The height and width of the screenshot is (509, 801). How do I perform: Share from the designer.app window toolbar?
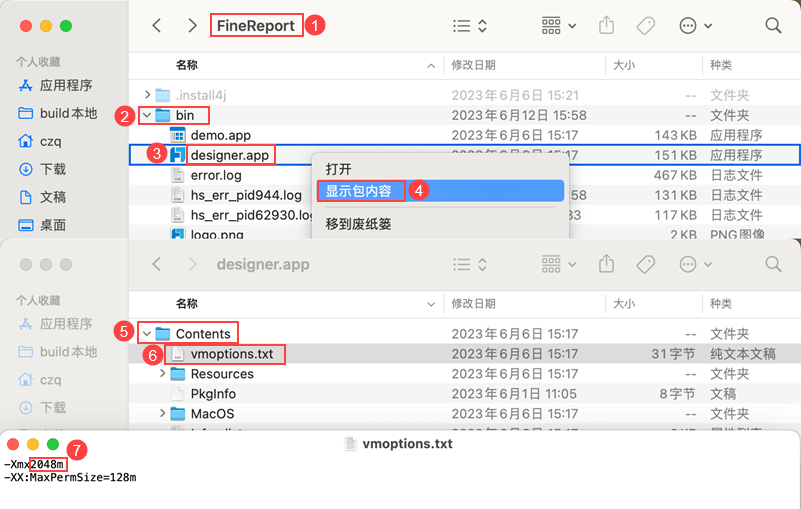[606, 264]
